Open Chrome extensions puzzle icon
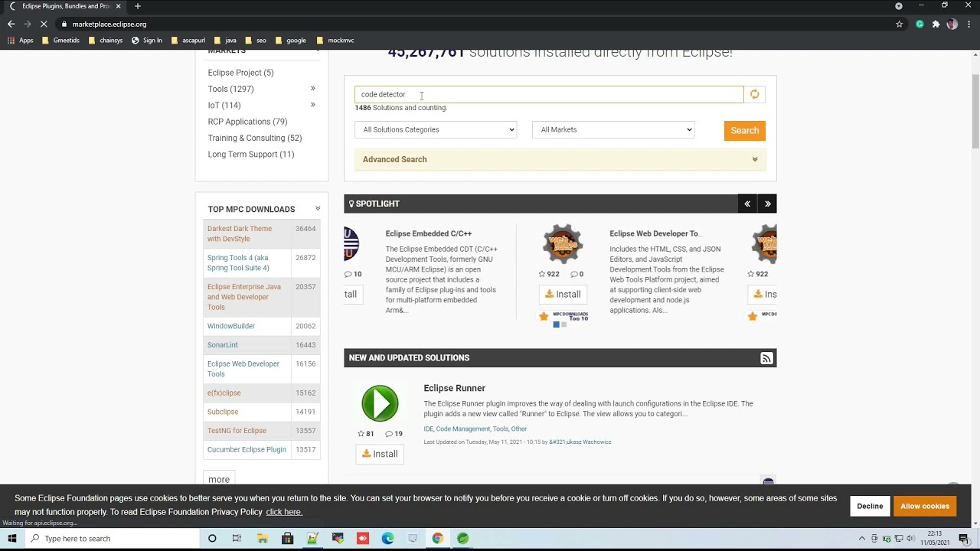Screen dimensions: 980x551 (936, 24)
